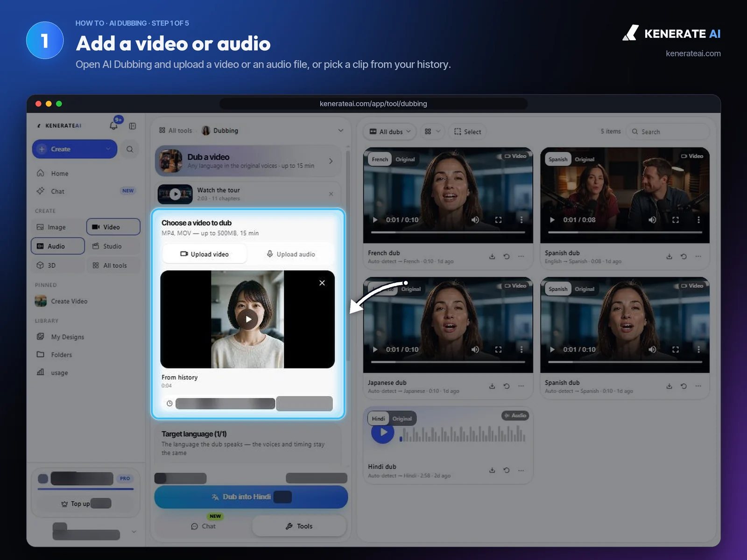Open the Watch the tour video thumbnail

175,194
